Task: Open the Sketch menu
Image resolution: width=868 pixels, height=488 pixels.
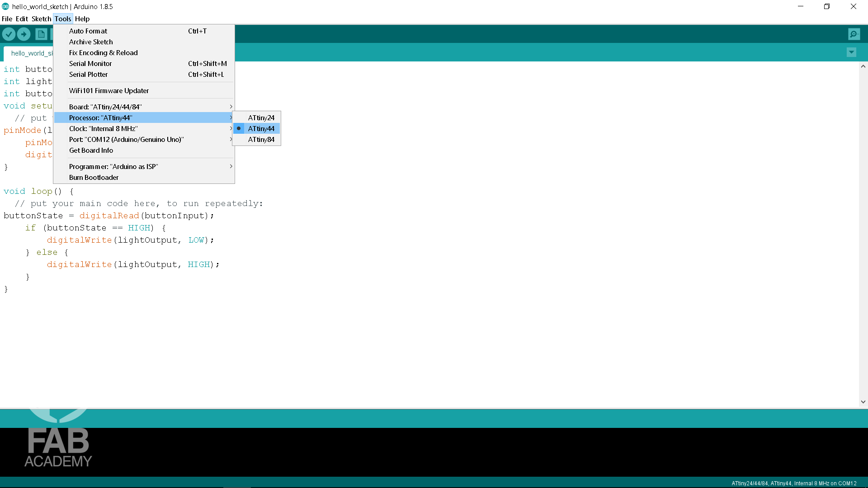Action: 41,19
